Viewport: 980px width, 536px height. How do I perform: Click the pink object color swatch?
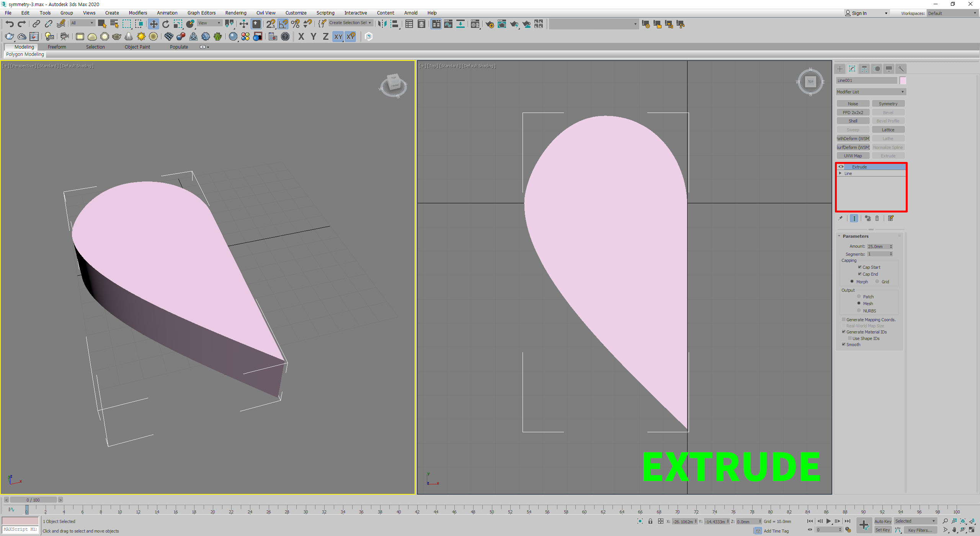click(x=903, y=80)
